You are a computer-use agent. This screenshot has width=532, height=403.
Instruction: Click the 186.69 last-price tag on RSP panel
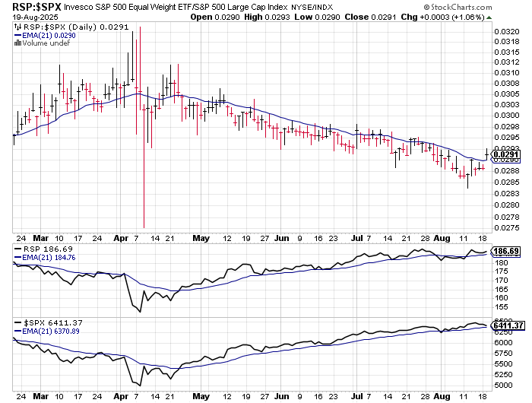[x=506, y=251]
